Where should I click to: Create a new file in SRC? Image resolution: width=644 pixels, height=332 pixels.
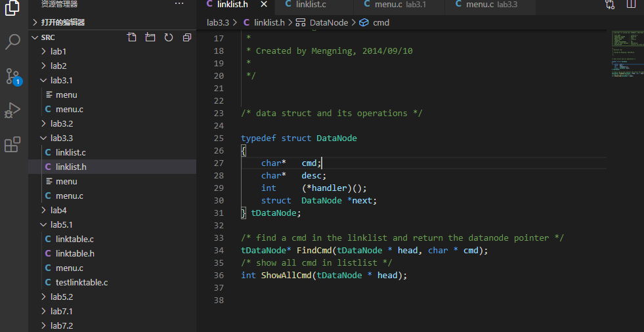[131, 37]
